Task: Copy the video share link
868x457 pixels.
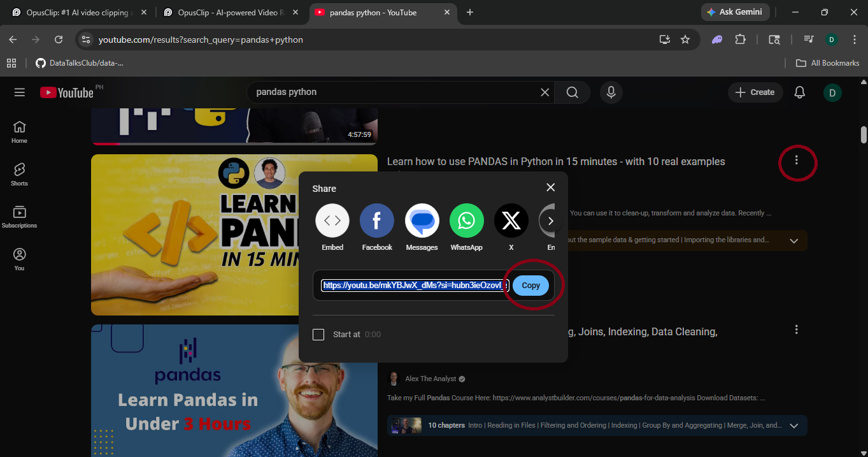Action: click(x=530, y=286)
